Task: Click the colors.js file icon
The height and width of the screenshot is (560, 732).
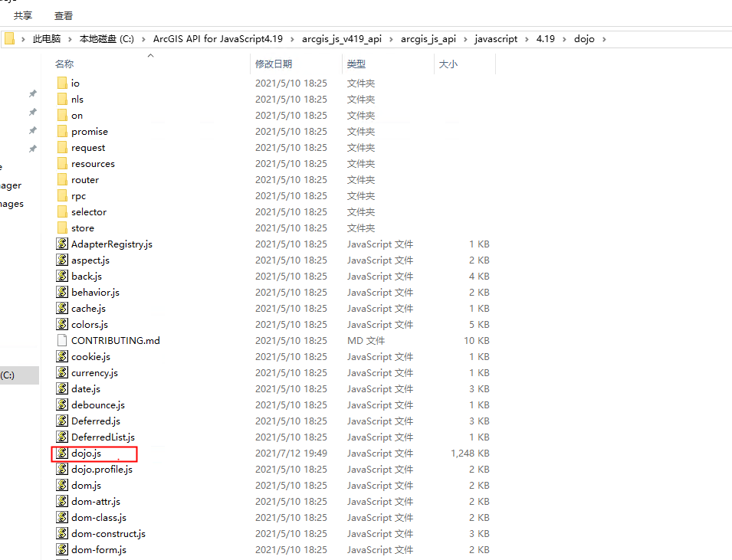Action: point(62,324)
